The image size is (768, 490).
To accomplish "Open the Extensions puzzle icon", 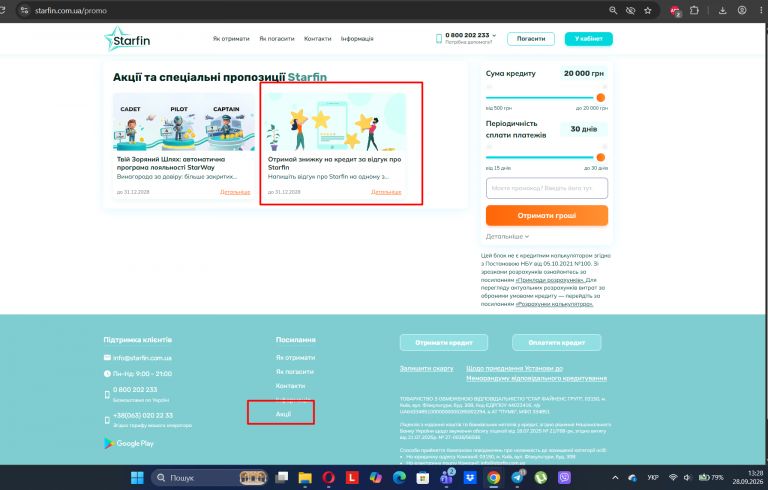I will [694, 10].
